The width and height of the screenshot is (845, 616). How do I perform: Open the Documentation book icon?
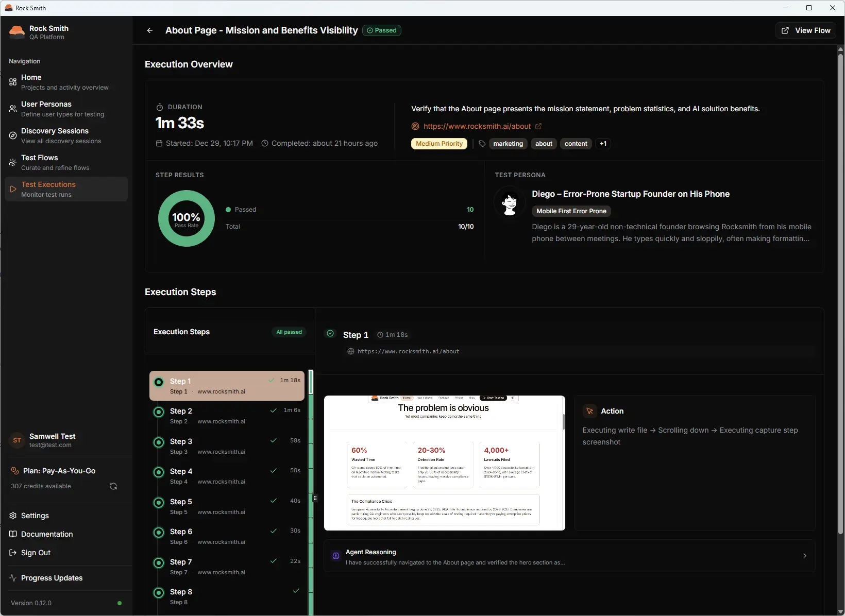[12, 534]
